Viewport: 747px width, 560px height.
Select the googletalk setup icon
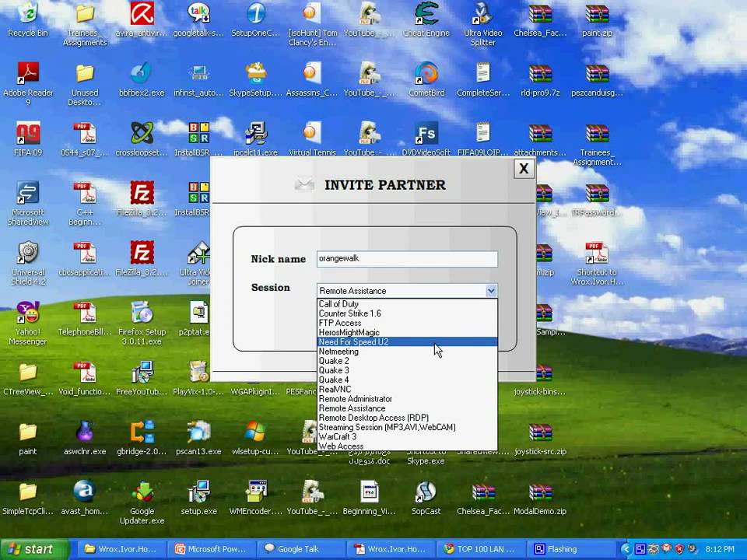(198, 20)
